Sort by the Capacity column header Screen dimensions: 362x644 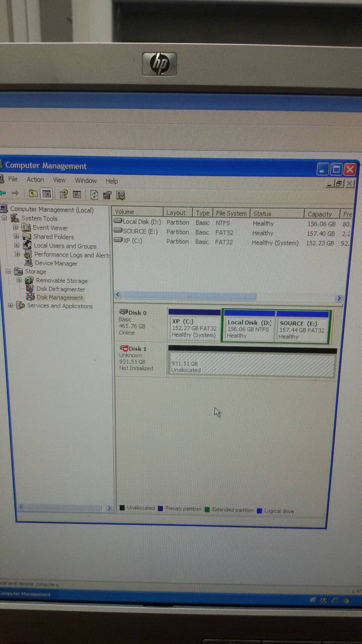click(322, 214)
